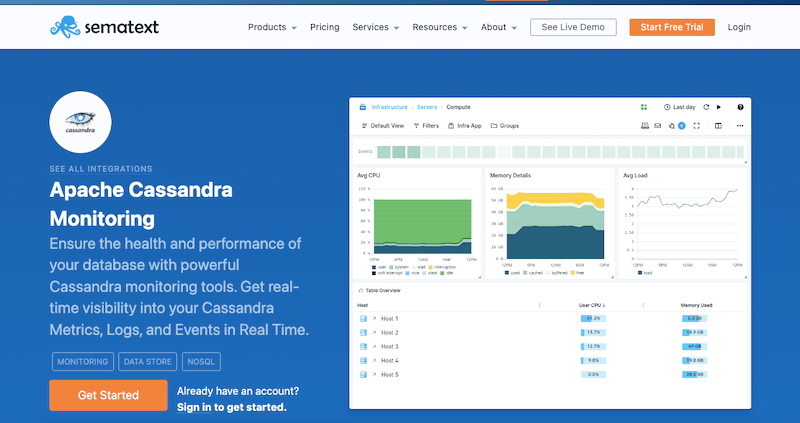
Task: Click the Default View list icon
Action: click(x=364, y=126)
